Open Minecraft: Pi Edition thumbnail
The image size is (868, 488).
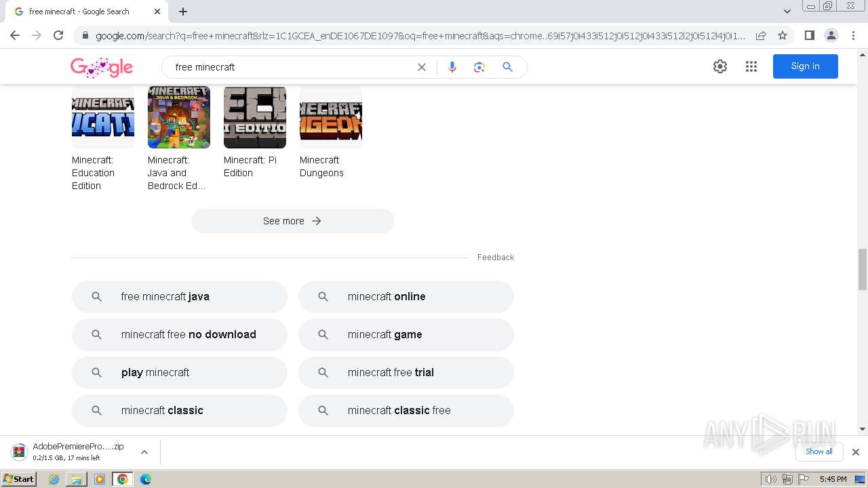255,117
